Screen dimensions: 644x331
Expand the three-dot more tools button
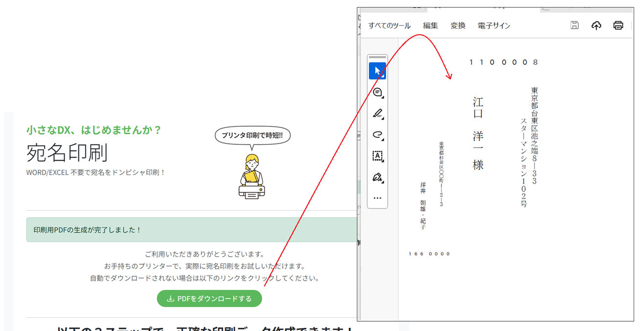[377, 198]
